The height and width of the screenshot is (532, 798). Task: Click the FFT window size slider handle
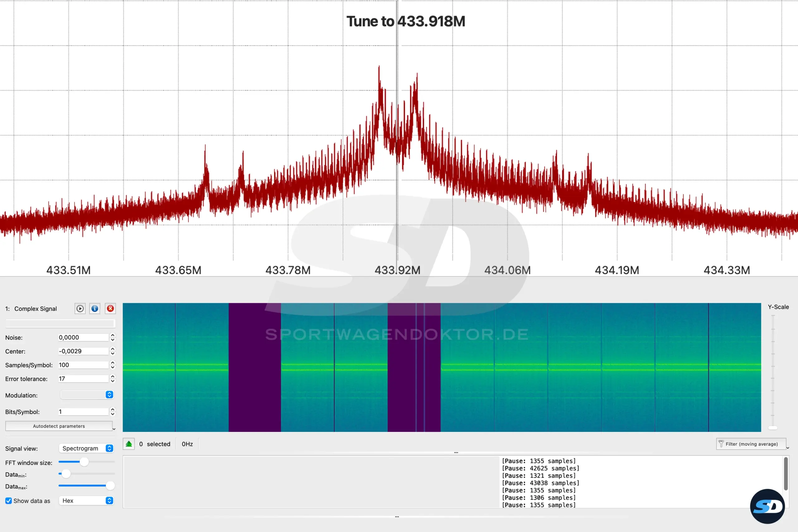(84, 462)
